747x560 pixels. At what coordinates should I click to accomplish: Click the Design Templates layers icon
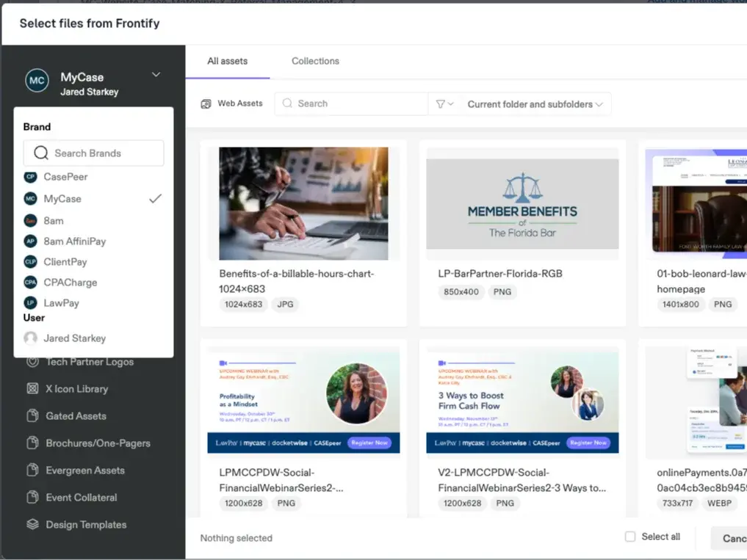point(32,525)
